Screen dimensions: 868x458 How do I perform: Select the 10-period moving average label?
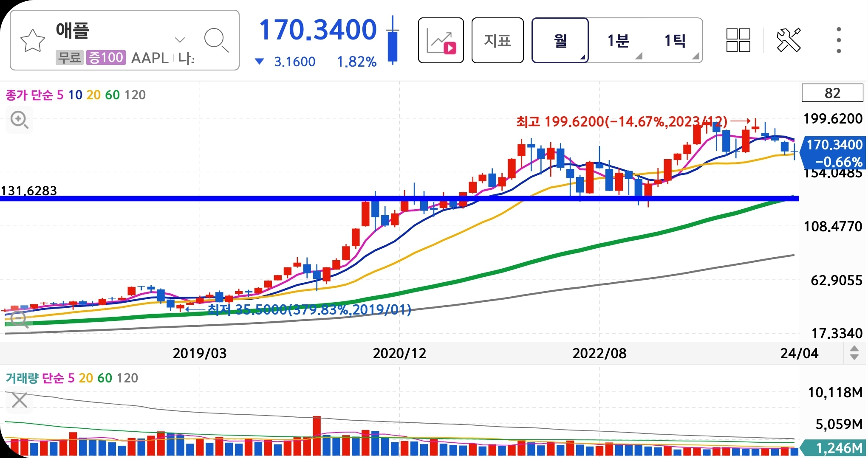click(75, 95)
